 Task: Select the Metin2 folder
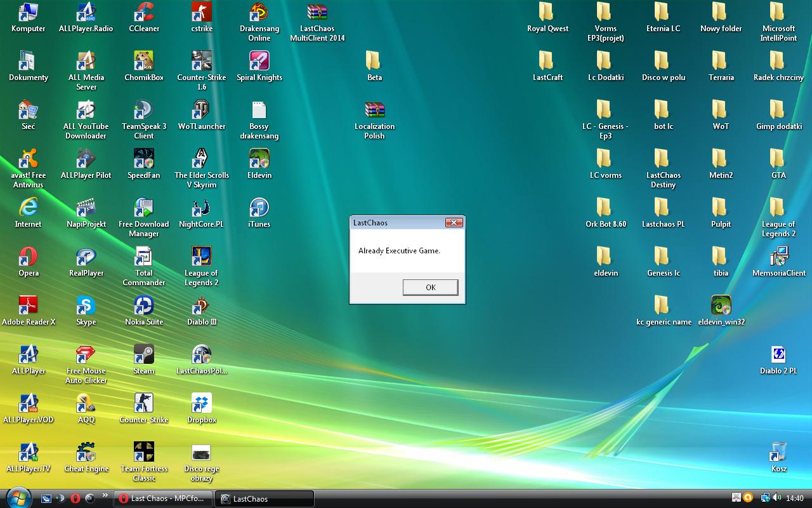(x=721, y=164)
